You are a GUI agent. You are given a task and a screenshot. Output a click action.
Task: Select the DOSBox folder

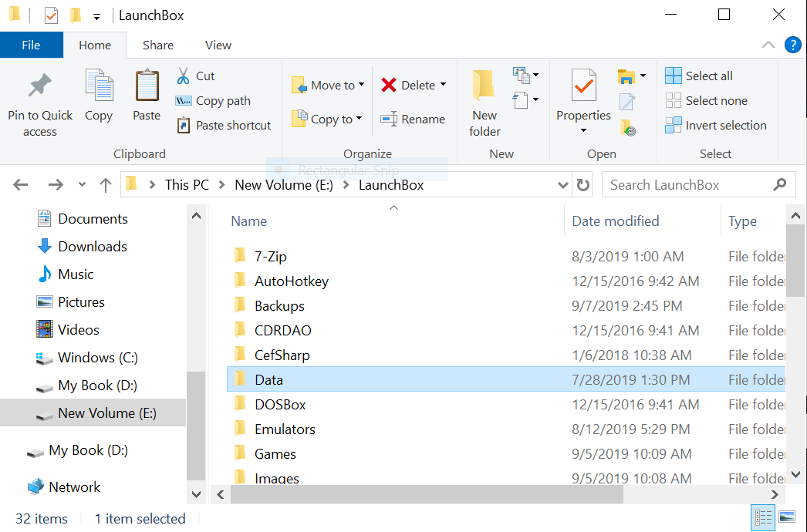click(x=506, y=405)
